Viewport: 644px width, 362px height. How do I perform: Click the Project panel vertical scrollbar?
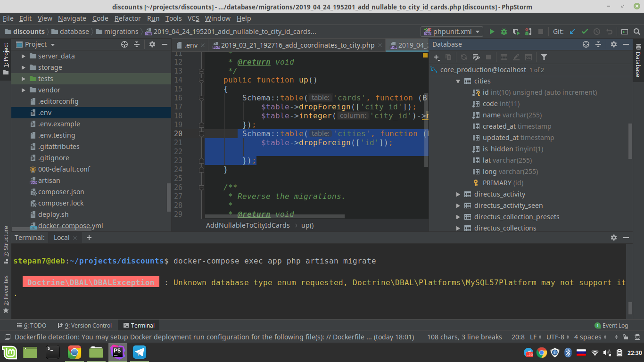coord(169,197)
